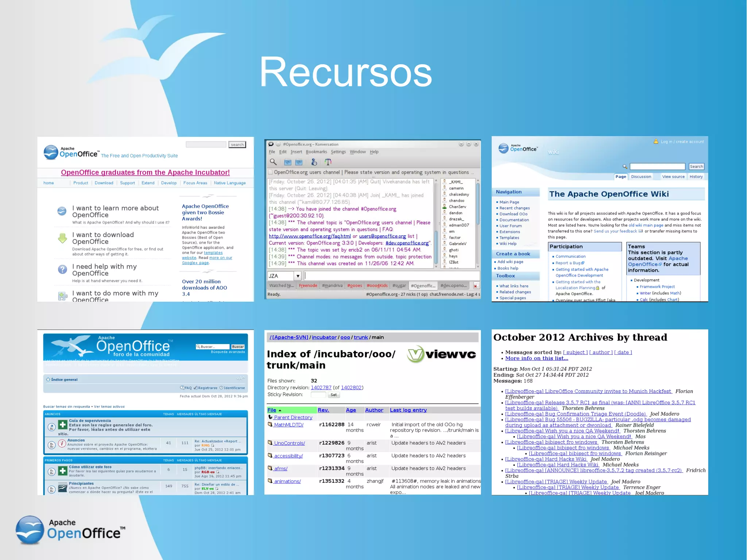
Task: Open 'OpenOffice graduates from the Apache Incubator!' link
Action: click(x=145, y=172)
